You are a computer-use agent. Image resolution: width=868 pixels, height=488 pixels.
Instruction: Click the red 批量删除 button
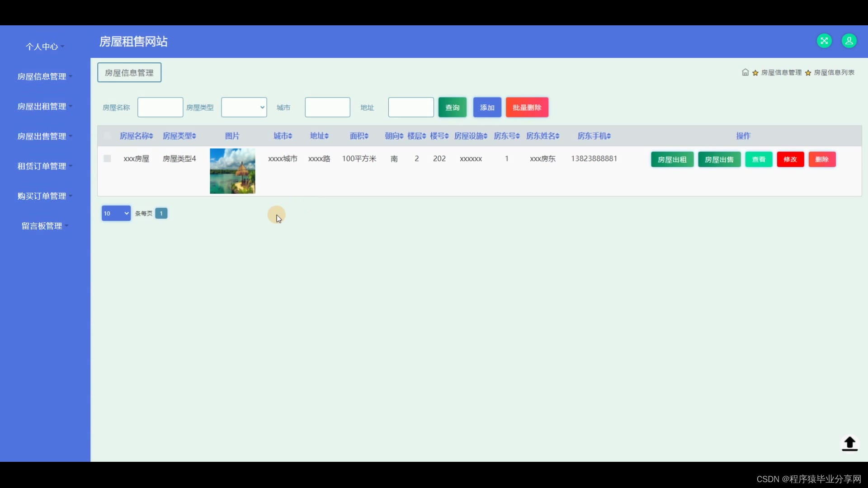[x=527, y=108]
